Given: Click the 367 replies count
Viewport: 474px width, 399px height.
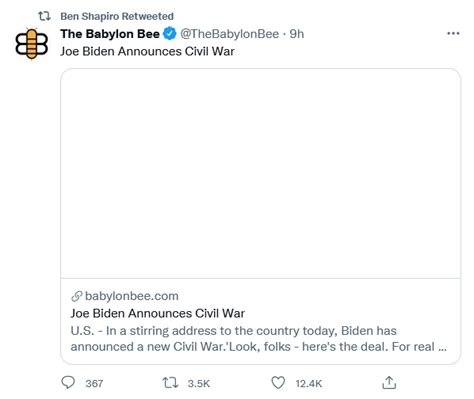Looking at the screenshot, I should point(94,383).
